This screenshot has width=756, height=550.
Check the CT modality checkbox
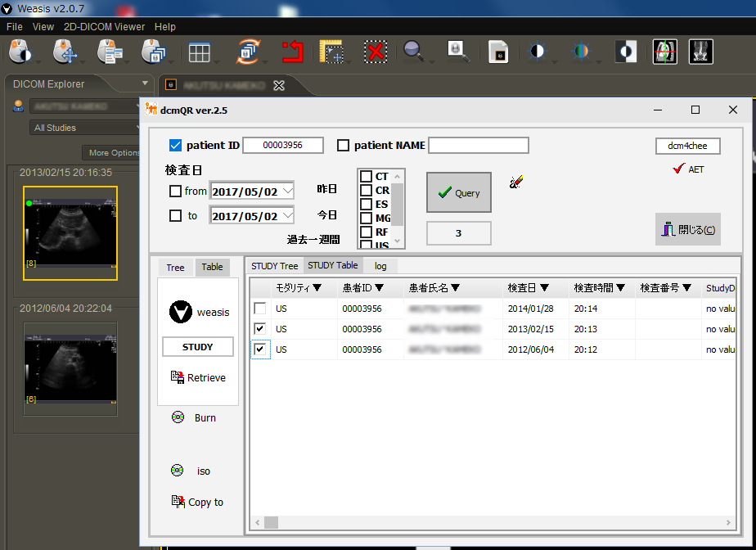point(366,176)
